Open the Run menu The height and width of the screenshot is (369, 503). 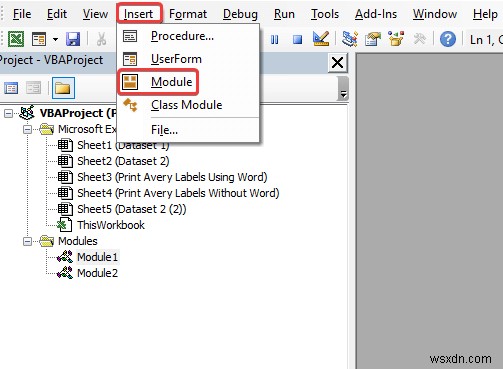pyautogui.click(x=284, y=14)
